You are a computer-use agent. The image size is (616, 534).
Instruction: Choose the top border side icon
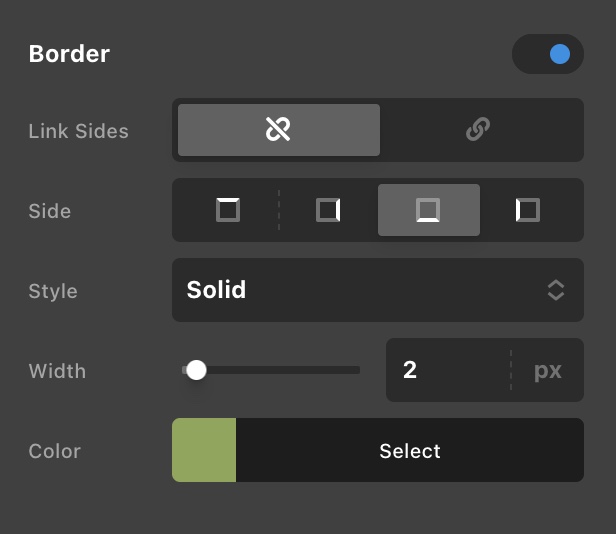(x=228, y=210)
